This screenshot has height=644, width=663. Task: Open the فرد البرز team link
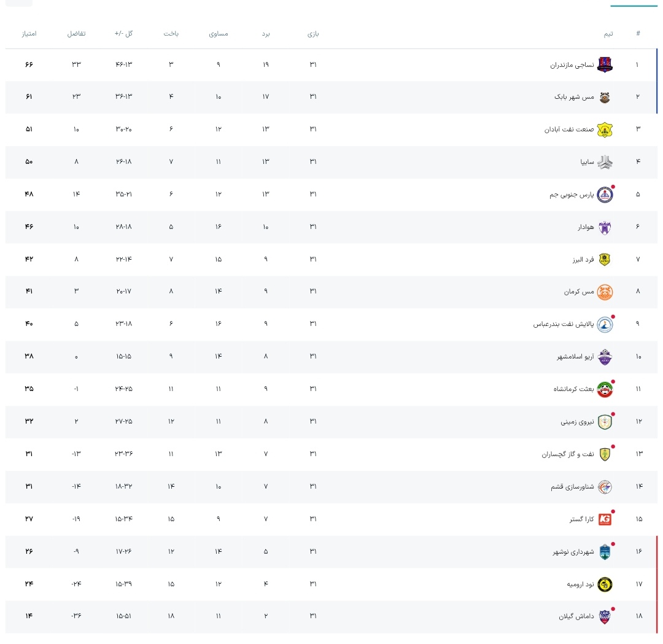tap(584, 259)
